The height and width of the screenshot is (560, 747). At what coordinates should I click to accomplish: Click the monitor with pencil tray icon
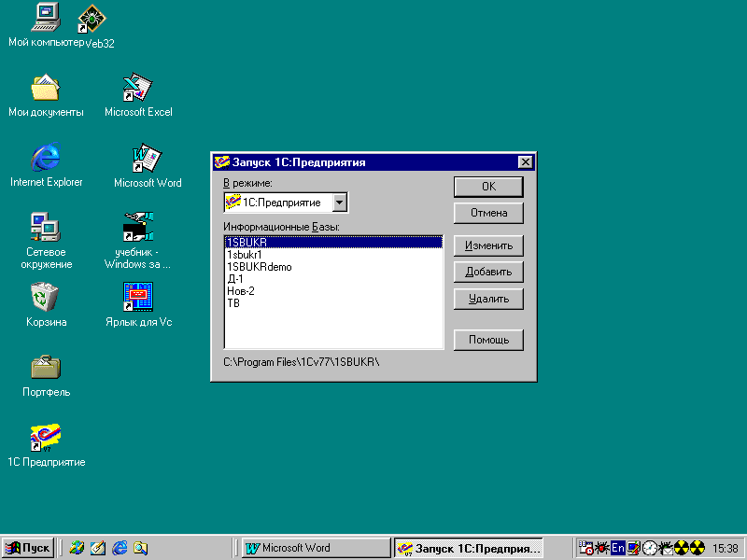click(634, 548)
